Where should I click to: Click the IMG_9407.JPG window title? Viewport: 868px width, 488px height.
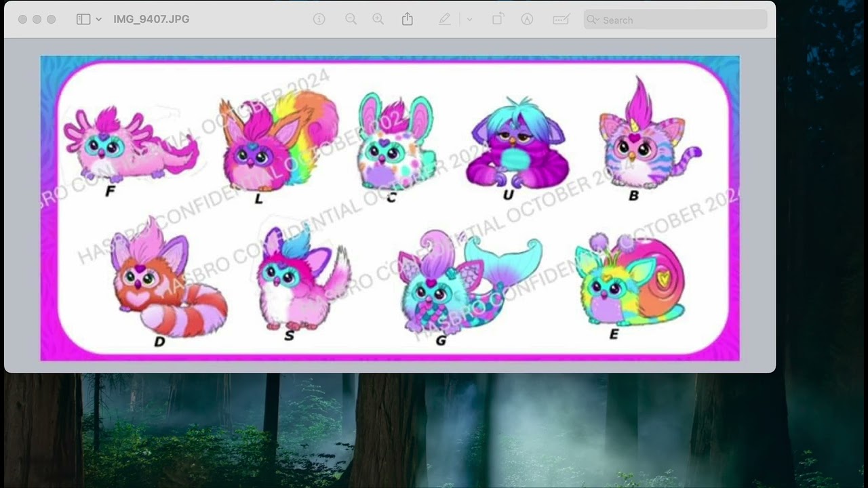[x=151, y=20]
